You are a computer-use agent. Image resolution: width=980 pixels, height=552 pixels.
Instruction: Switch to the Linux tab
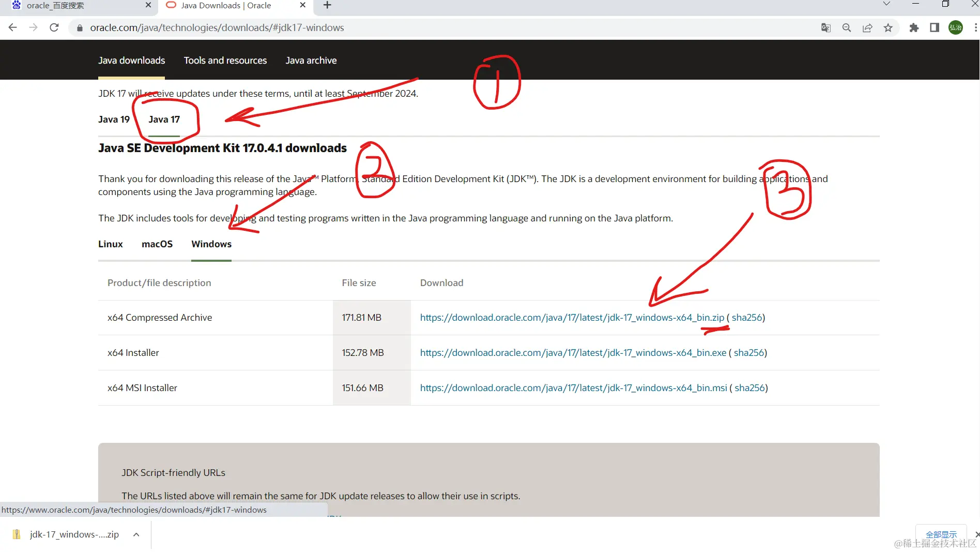pos(111,244)
